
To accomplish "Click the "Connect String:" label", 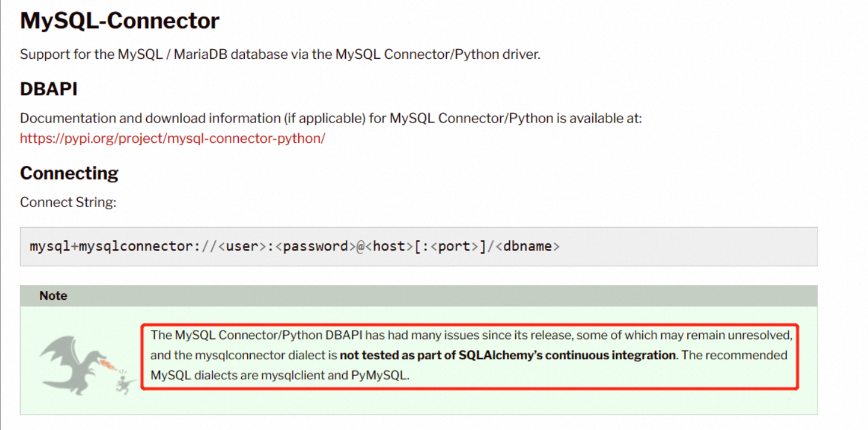I will coord(68,202).
